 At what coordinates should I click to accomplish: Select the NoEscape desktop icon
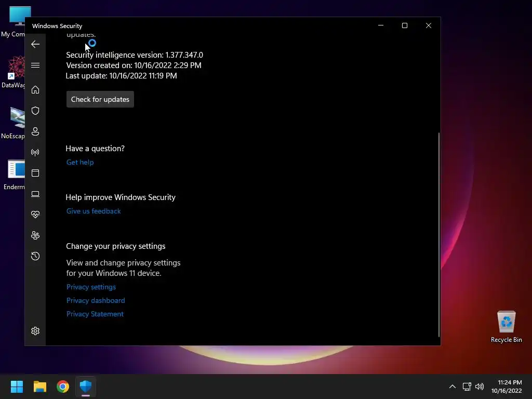pyautogui.click(x=13, y=123)
